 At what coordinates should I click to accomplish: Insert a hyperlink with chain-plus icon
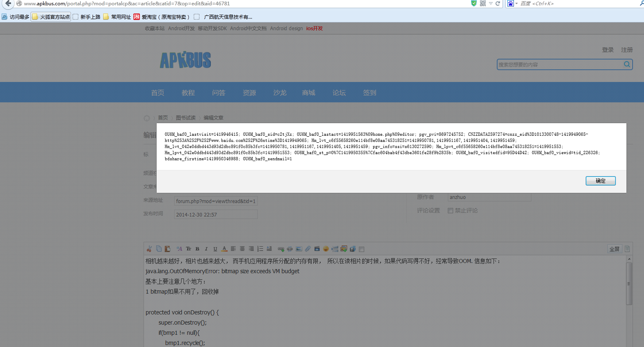tap(281, 249)
